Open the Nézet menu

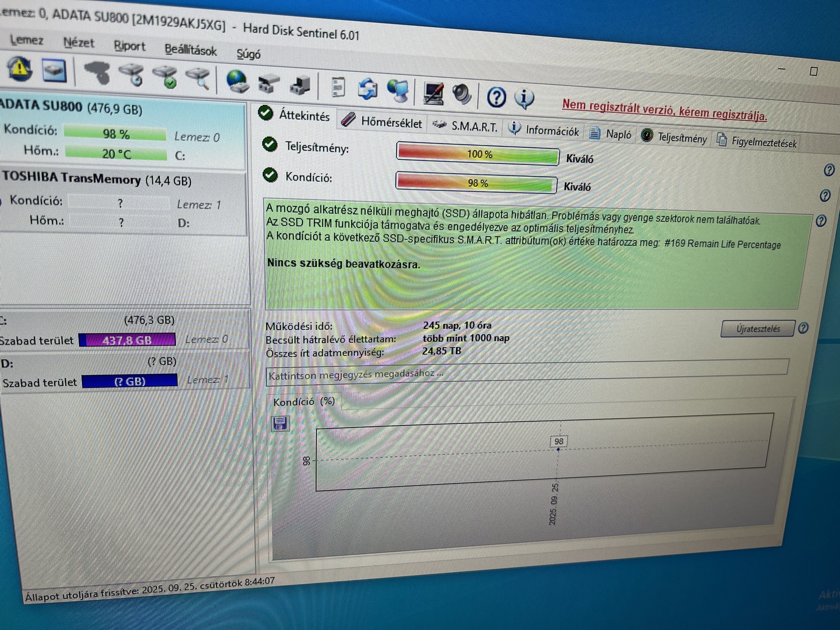[78, 43]
